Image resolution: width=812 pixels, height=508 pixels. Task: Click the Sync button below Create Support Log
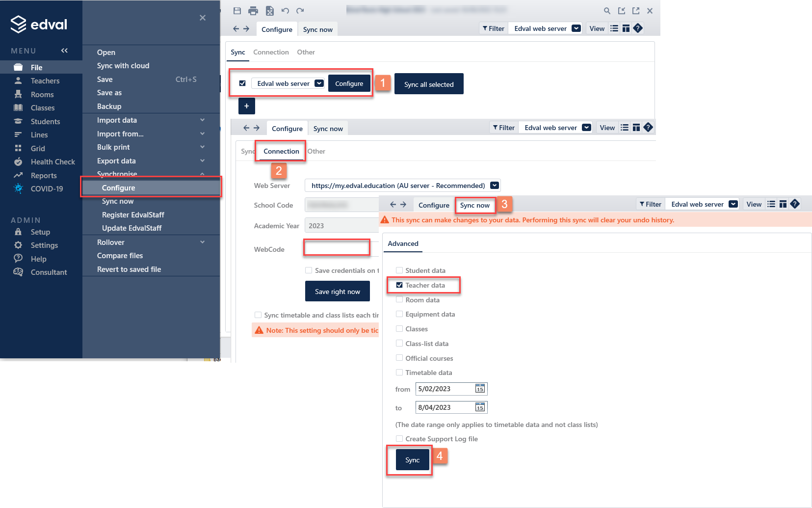click(413, 460)
